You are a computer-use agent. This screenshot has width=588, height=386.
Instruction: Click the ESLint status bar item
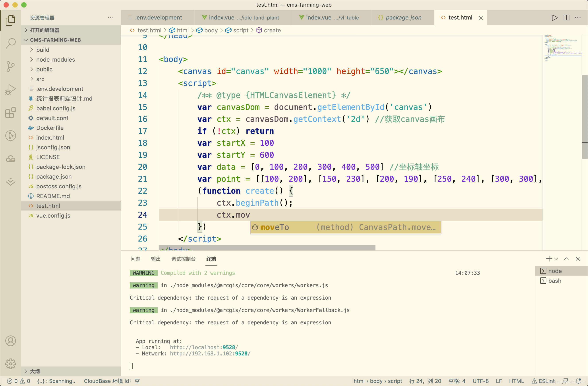point(543,381)
